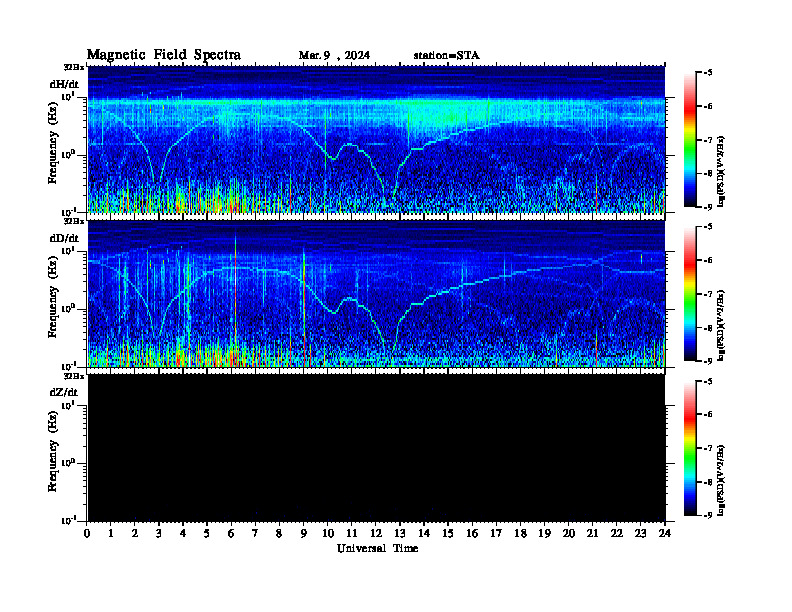Click hour tick label "3" on time axis
Viewport: 792px width, 612px height.
click(x=159, y=533)
